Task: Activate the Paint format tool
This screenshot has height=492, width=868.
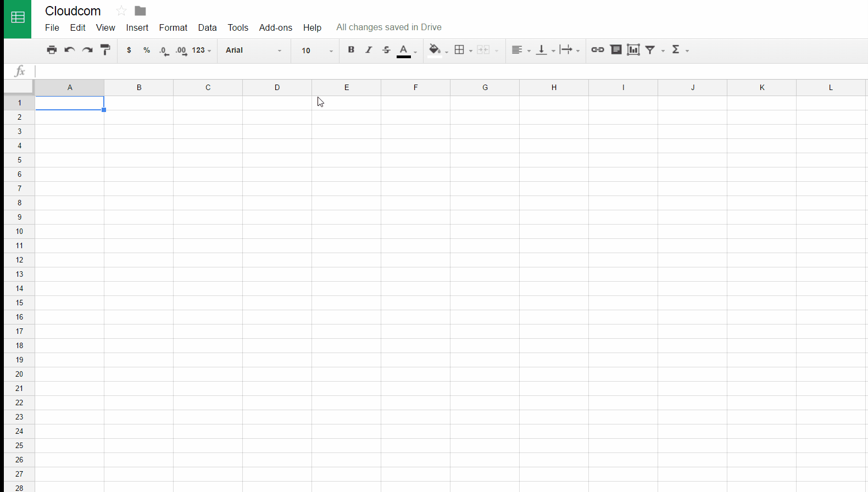Action: (105, 50)
